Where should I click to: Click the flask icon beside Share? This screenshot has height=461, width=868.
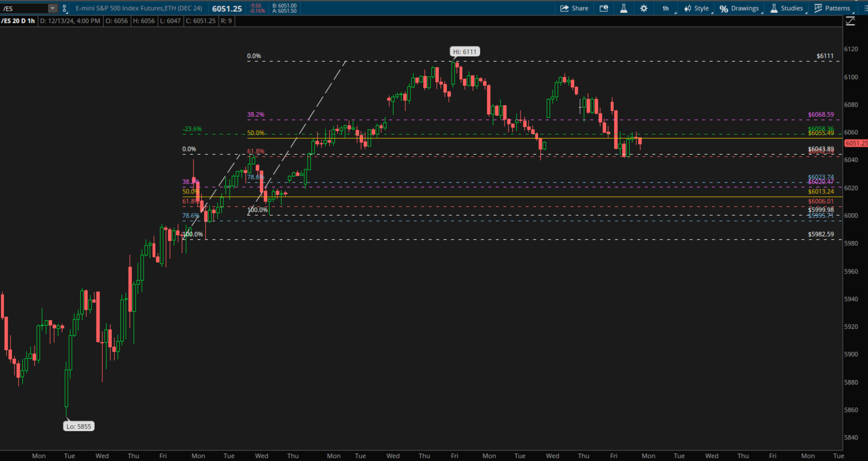[624, 8]
